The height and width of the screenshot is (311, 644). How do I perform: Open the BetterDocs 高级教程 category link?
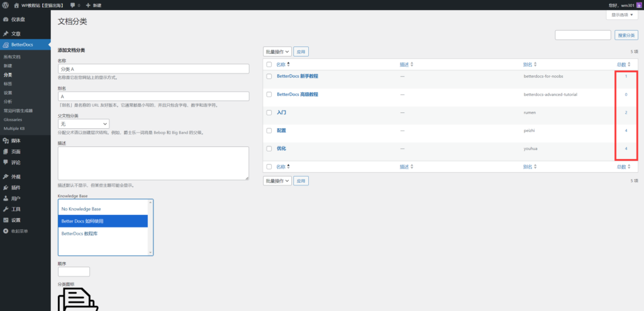tap(297, 94)
